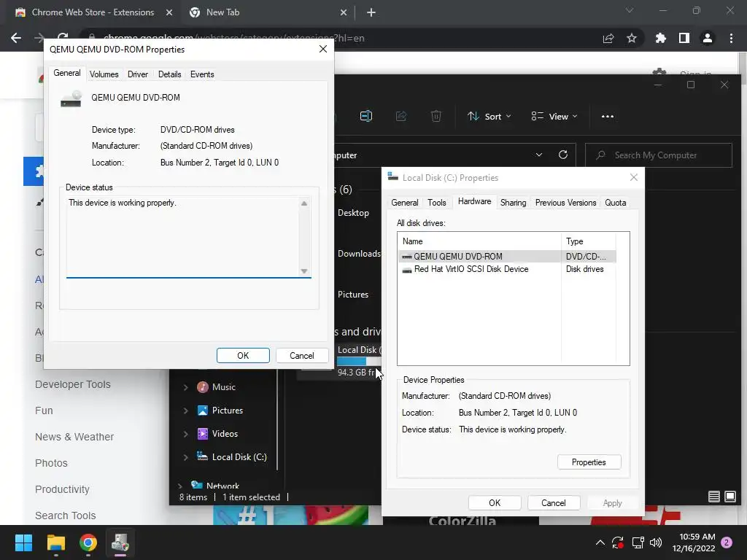Open the View dropdown in File Explorer

[x=554, y=116]
